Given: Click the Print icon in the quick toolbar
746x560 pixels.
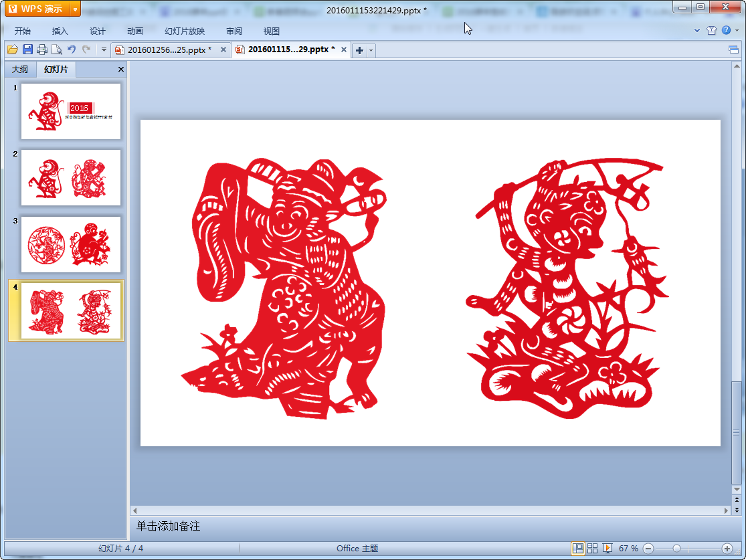Looking at the screenshot, I should click(x=42, y=50).
